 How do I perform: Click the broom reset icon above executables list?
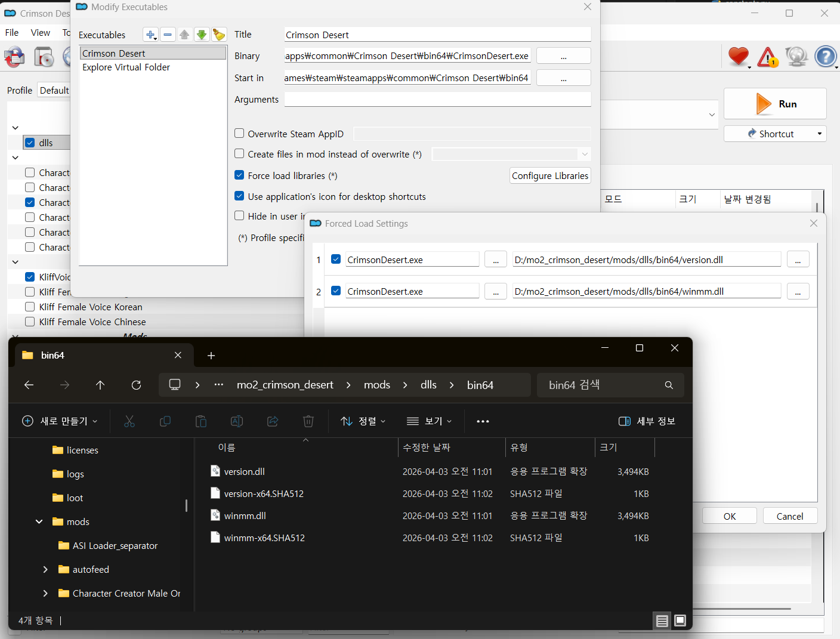click(x=219, y=35)
